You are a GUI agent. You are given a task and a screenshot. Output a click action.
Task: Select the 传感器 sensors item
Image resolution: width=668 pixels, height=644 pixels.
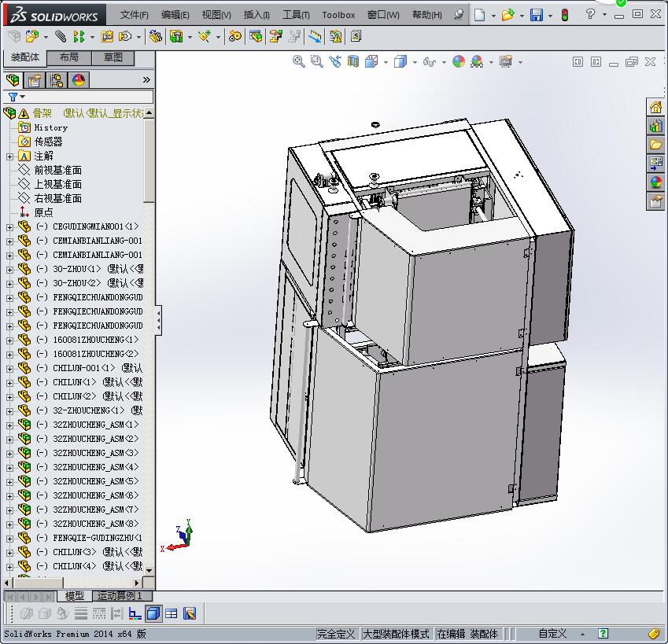tap(48, 142)
